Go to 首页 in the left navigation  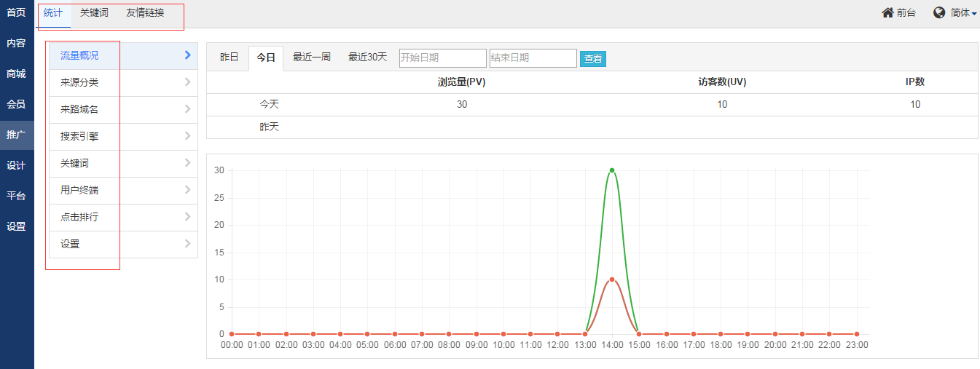tap(17, 12)
